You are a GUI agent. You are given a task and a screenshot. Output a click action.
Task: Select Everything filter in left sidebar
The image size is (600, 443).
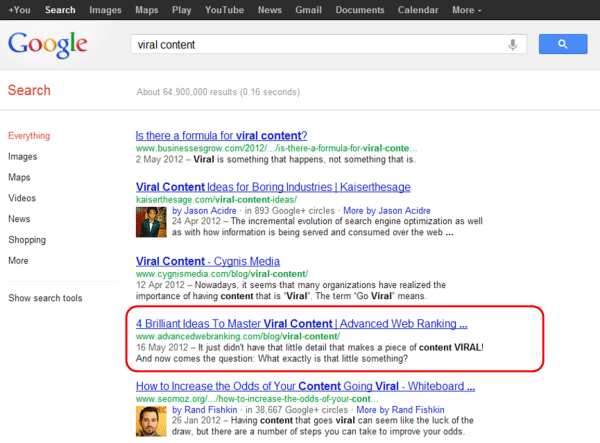coord(29,136)
